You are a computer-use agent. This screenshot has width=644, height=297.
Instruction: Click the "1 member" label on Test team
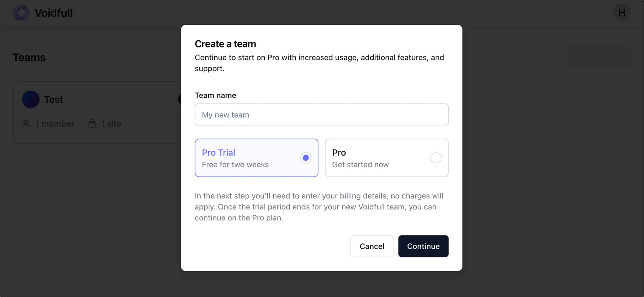55,124
